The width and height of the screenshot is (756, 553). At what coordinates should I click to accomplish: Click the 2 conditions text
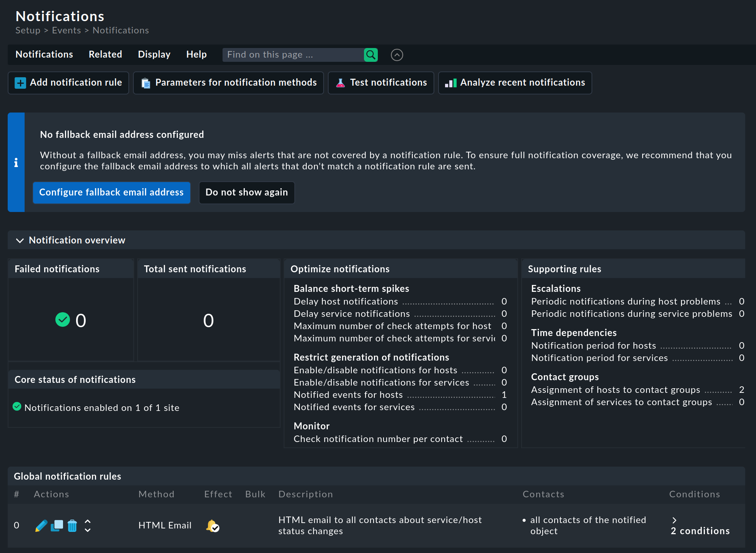click(x=700, y=531)
